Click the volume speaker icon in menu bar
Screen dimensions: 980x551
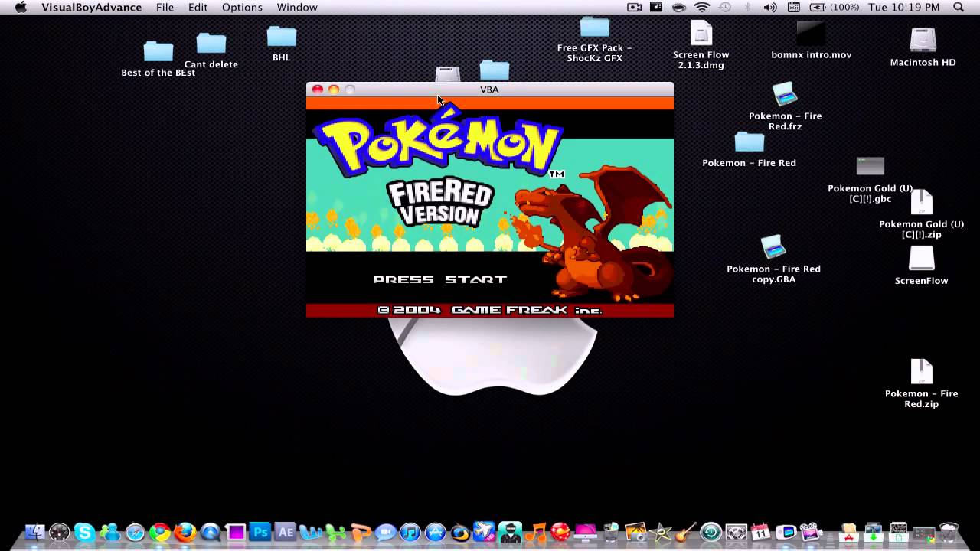click(770, 7)
